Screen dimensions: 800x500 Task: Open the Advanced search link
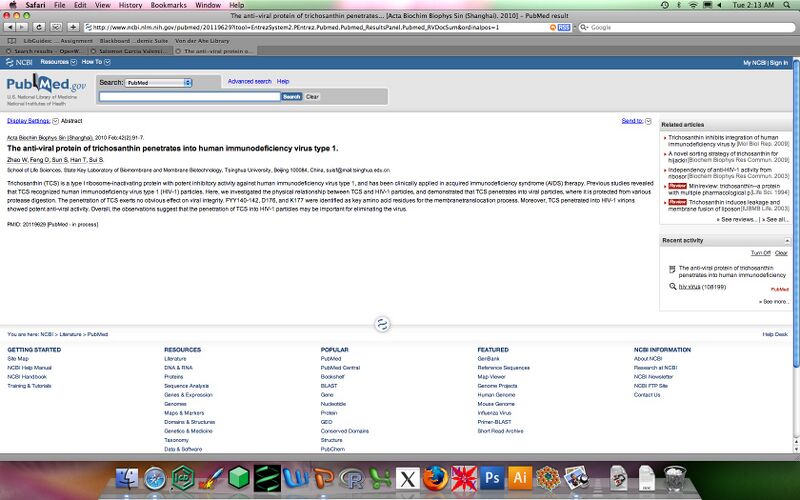point(249,81)
